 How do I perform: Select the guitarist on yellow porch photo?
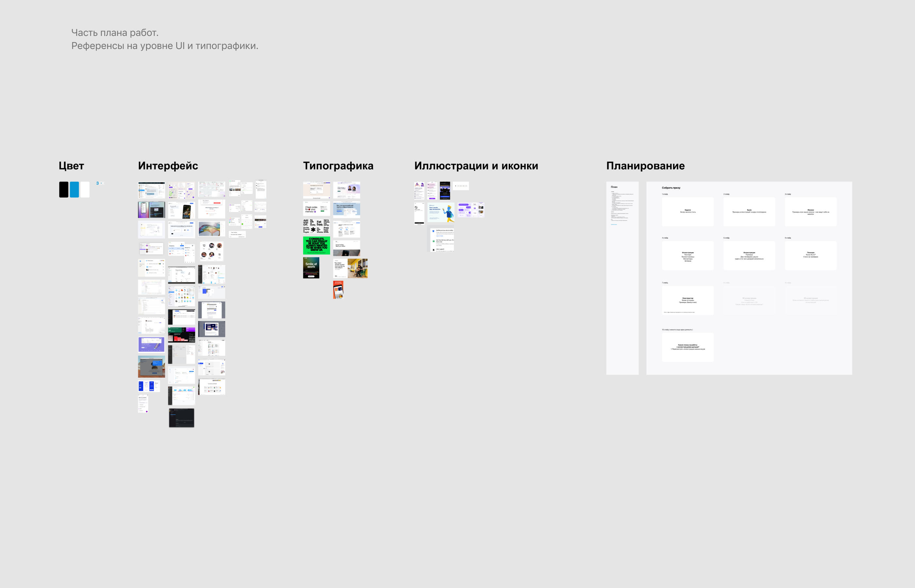click(358, 268)
